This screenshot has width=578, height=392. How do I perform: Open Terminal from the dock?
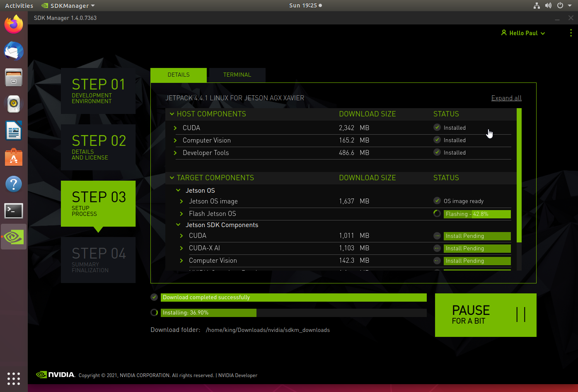(x=14, y=211)
